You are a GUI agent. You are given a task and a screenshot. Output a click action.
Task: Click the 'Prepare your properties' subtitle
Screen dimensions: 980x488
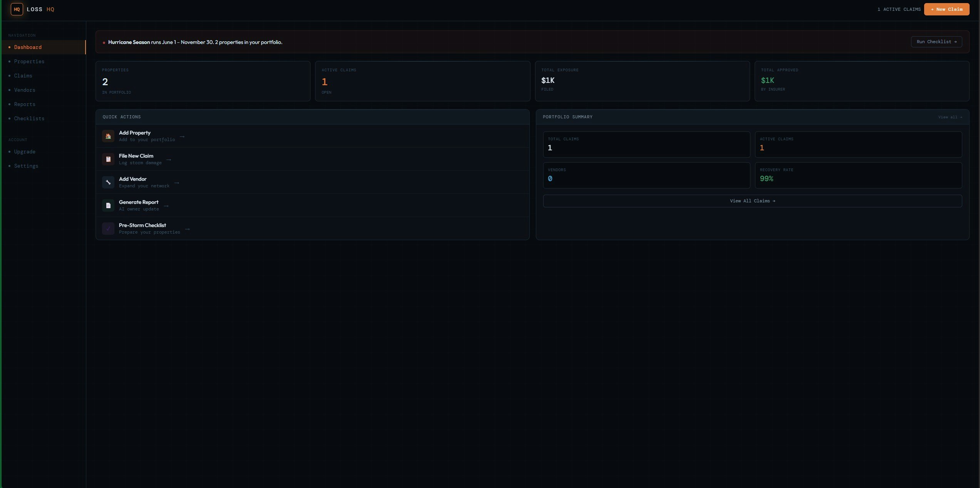[x=149, y=232]
